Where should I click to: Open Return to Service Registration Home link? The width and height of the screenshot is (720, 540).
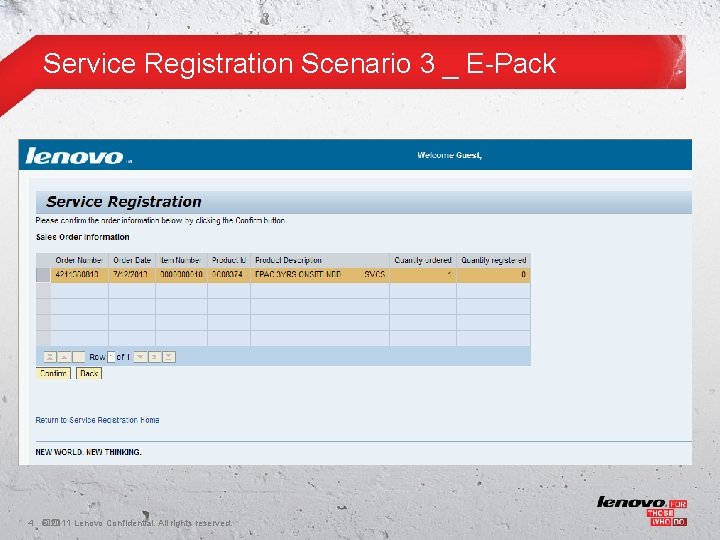(97, 420)
